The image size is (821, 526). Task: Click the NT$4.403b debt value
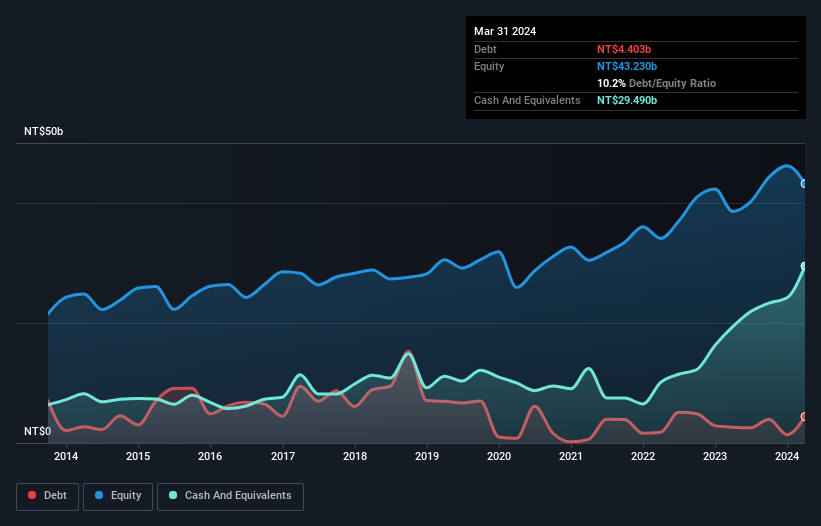pos(624,49)
